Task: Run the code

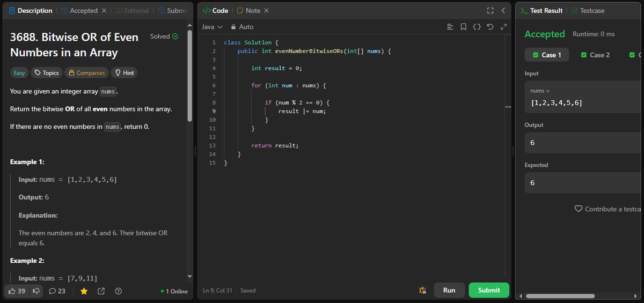Action: click(x=449, y=290)
